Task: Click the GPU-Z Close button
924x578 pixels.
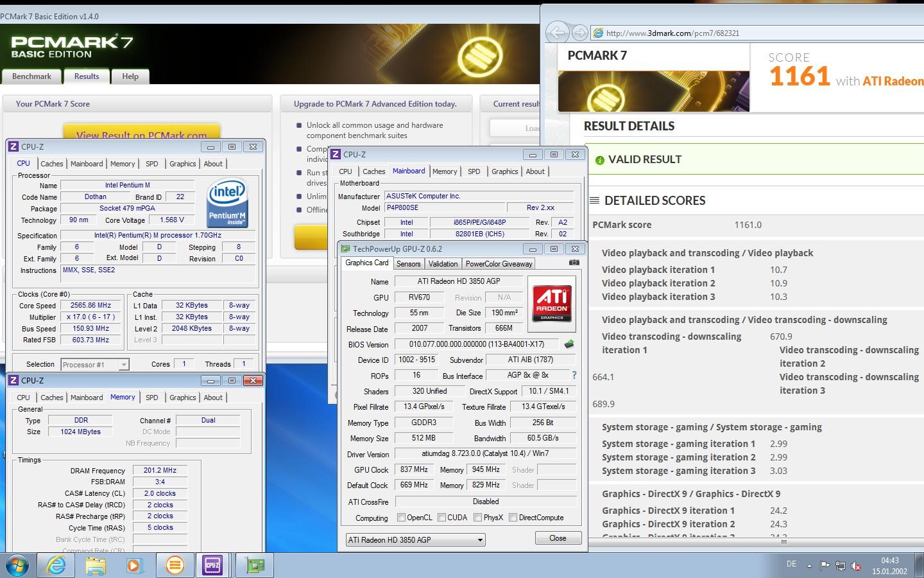Action: pos(558,538)
